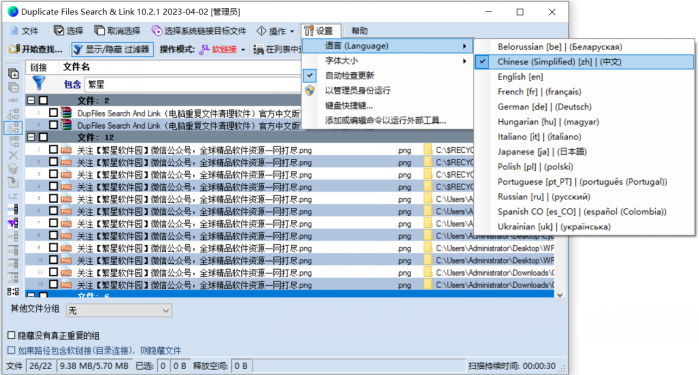This screenshot has width=699, height=375.
Task: Click the highlighted link-nodes icon in sidebar
Action: (x=13, y=128)
